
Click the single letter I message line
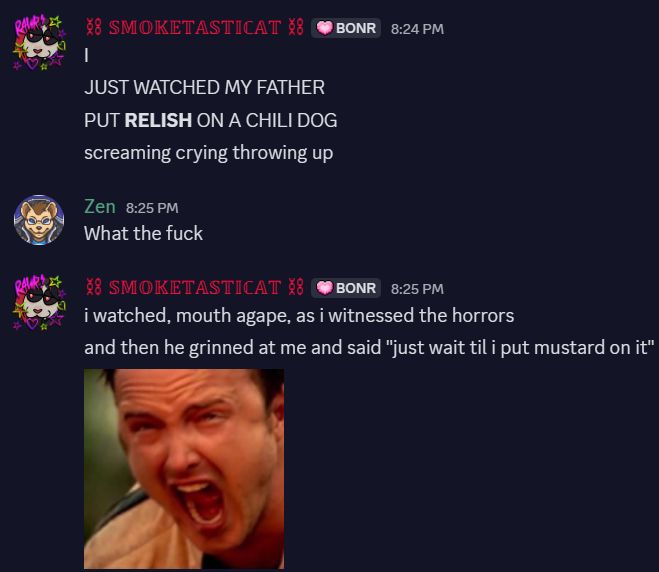[87, 55]
